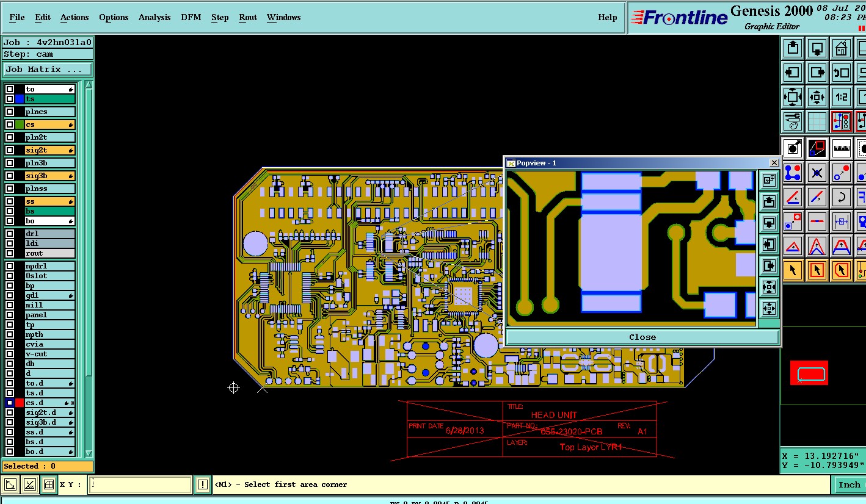The height and width of the screenshot is (504, 866).
Task: Click the diagonal arrow icon beside X Y
Action: (10, 485)
